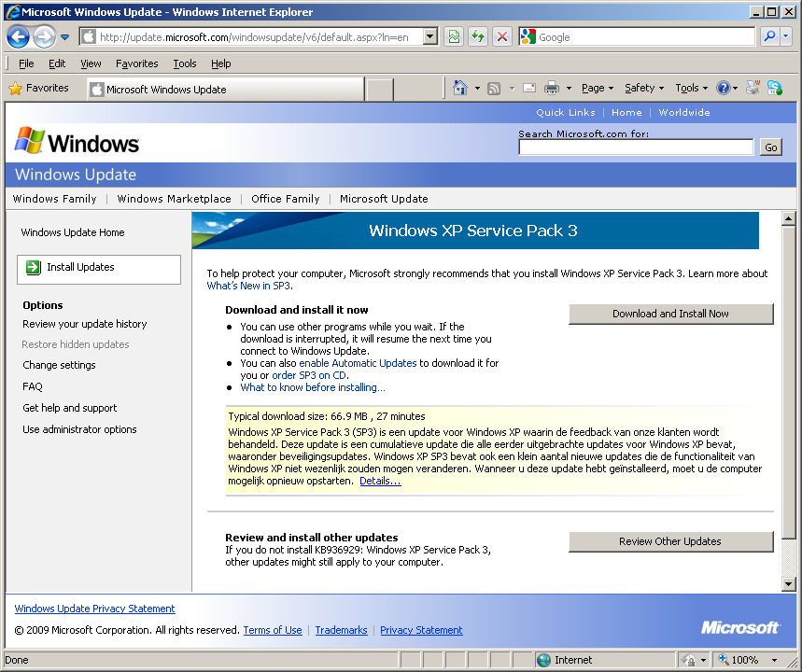802x672 pixels.
Task: Click the Read Mail envelope icon
Action: 529,88
